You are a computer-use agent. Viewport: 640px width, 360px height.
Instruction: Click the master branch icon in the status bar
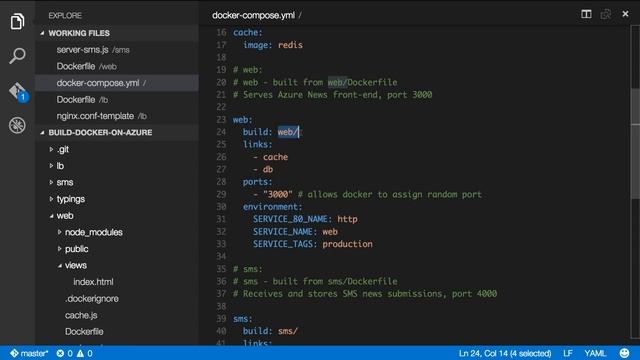pyautogui.click(x=14, y=353)
